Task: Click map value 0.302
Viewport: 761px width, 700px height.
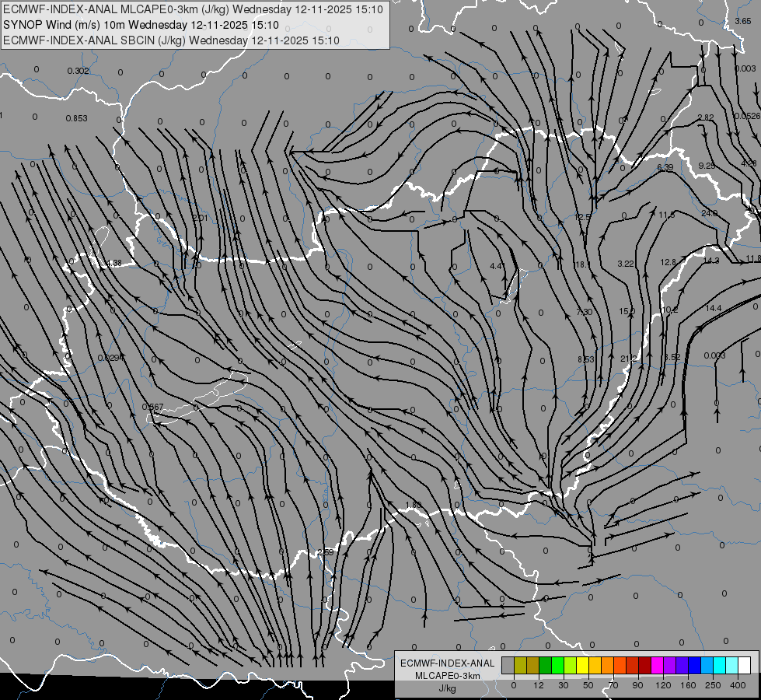Action: tap(79, 71)
